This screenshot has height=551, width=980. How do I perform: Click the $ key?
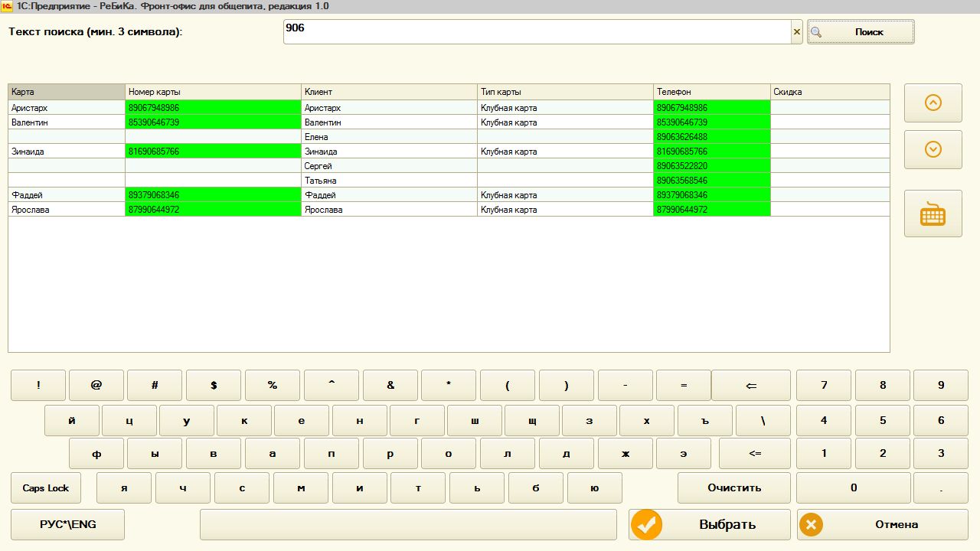click(214, 385)
